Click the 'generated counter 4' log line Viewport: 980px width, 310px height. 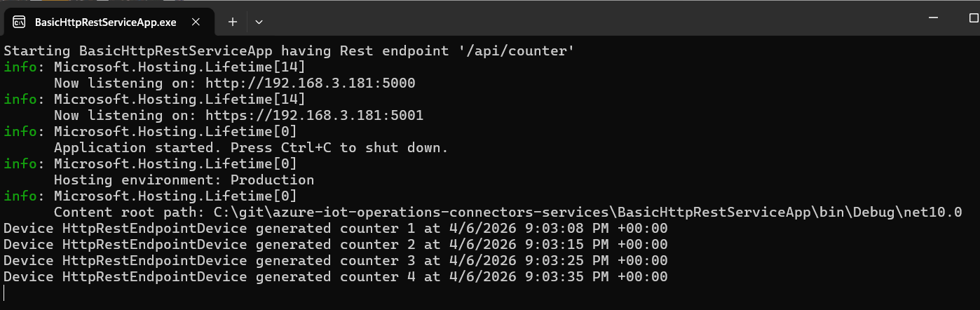[x=335, y=277]
